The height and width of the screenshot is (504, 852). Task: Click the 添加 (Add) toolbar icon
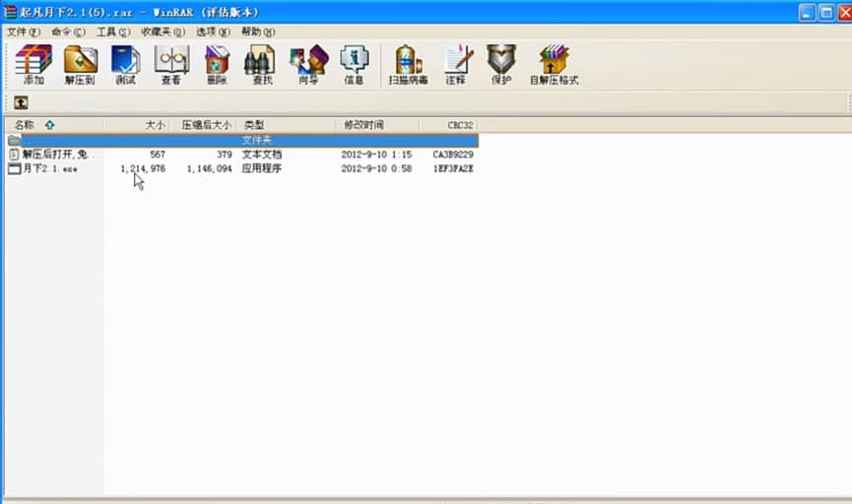point(33,64)
